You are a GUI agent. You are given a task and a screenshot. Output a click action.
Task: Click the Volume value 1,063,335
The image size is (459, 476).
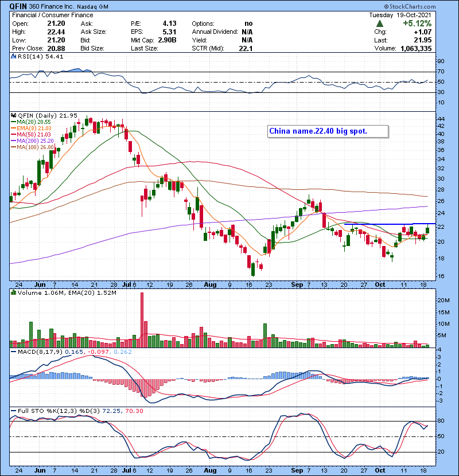[416, 48]
